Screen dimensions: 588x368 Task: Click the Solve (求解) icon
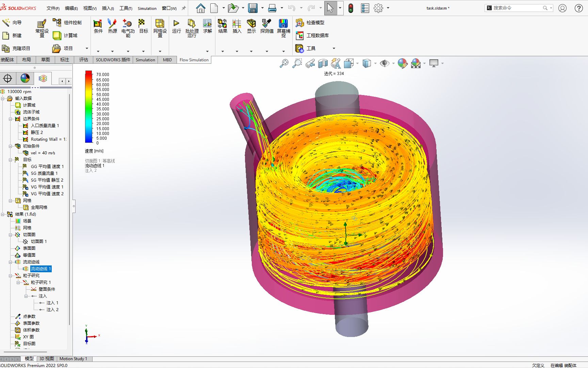pos(207,26)
